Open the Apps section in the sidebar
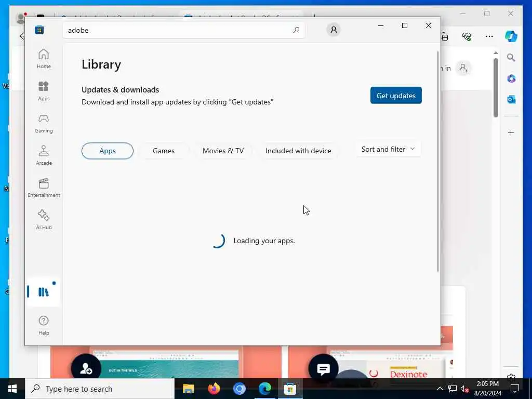This screenshot has width=532, height=399. [44, 91]
